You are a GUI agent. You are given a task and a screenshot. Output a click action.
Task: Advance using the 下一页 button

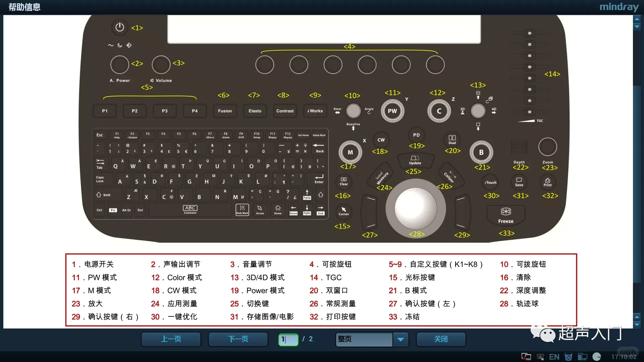tap(238, 339)
